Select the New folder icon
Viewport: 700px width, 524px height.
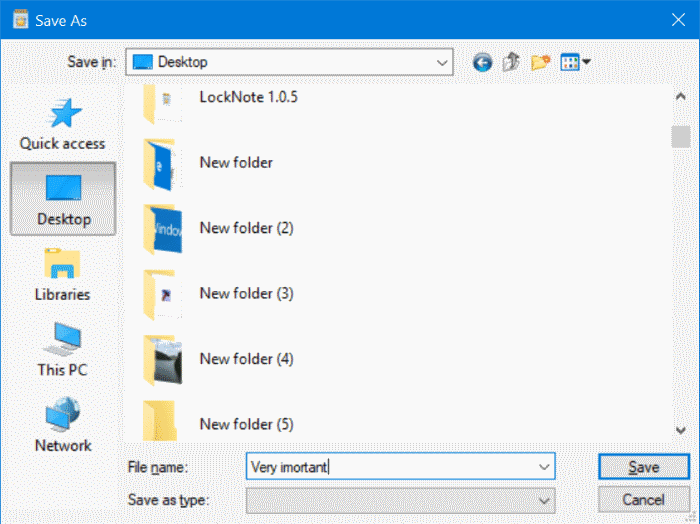162,164
